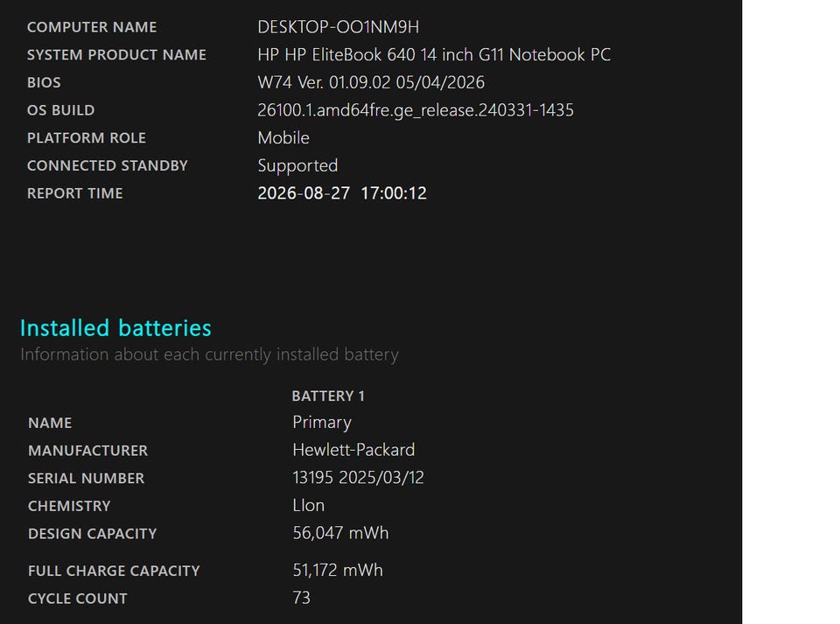Screen dimensions: 840x624
Task: Click HP EliteBook 640 product name value
Action: 434,54
